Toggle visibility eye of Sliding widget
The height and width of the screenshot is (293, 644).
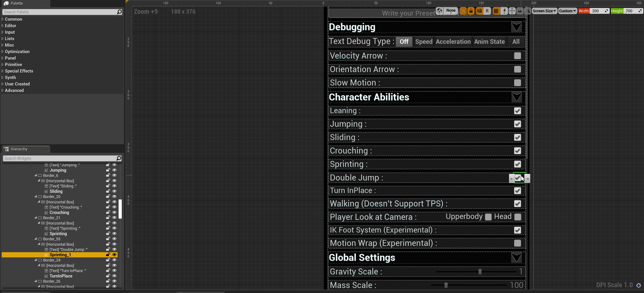tap(115, 191)
